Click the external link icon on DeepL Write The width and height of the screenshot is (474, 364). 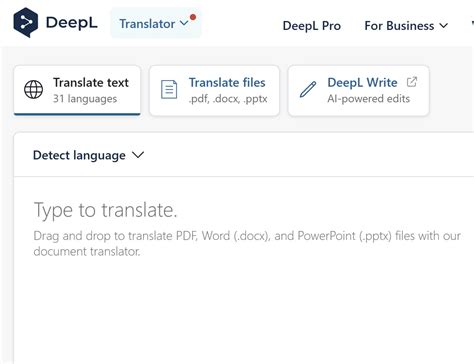click(x=412, y=82)
